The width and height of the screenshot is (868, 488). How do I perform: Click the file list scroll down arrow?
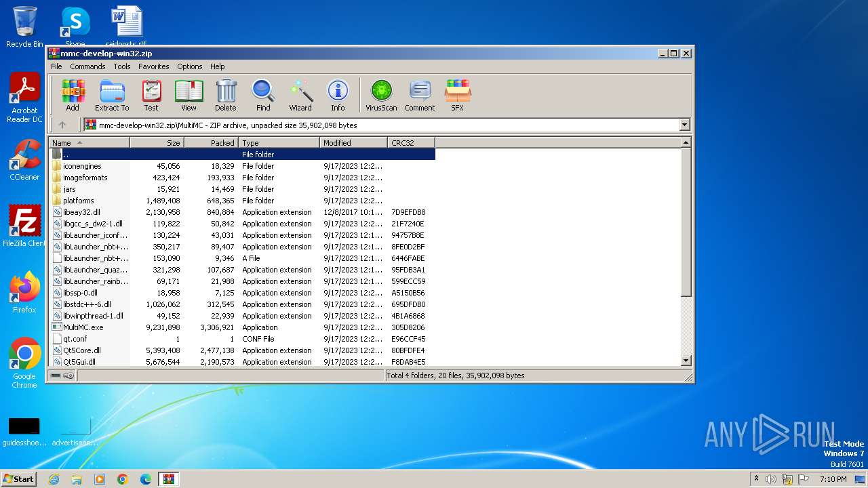[x=686, y=361]
